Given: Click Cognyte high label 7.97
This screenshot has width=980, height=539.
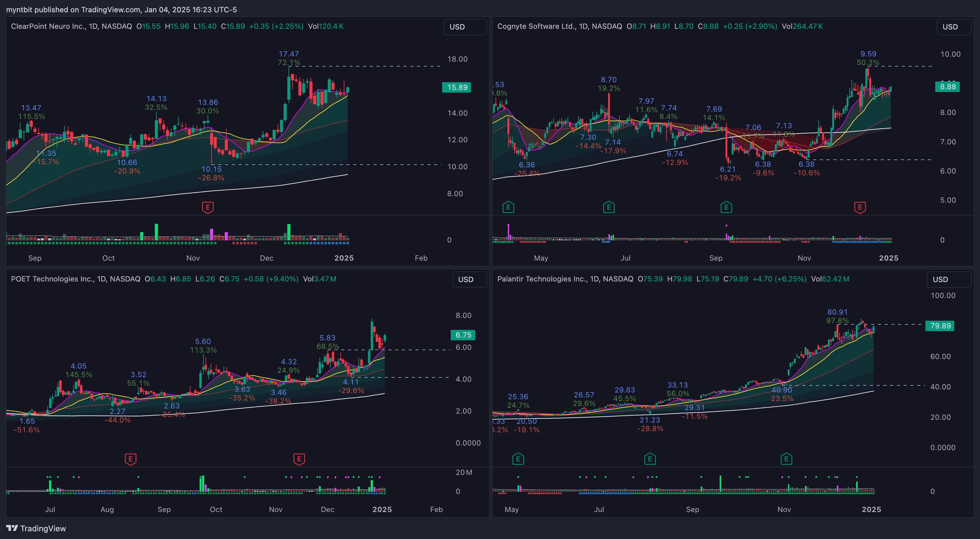Looking at the screenshot, I should pos(646,101).
